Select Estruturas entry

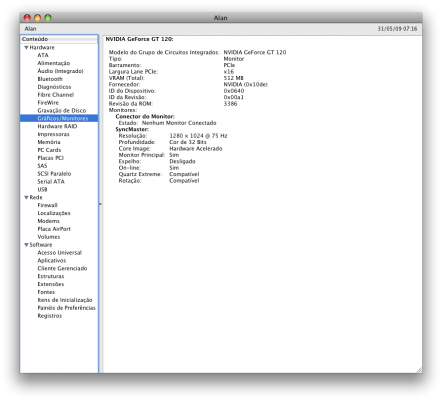click(51, 277)
